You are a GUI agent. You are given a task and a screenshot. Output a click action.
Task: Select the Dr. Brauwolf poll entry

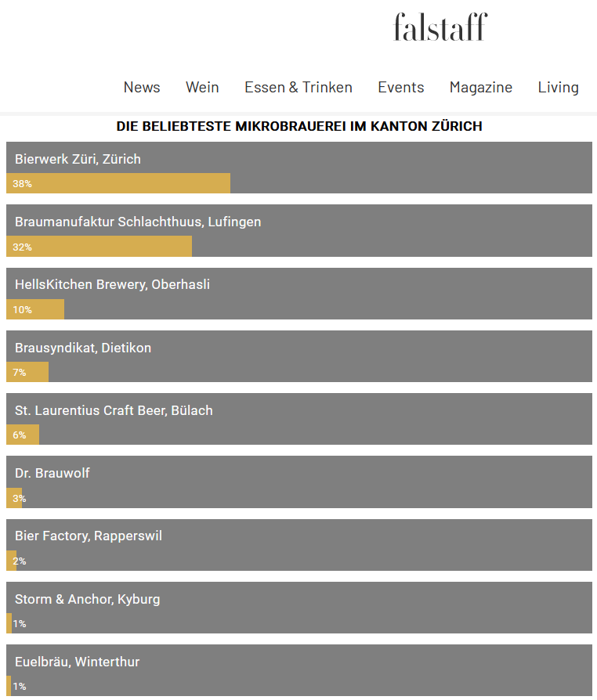click(x=52, y=473)
